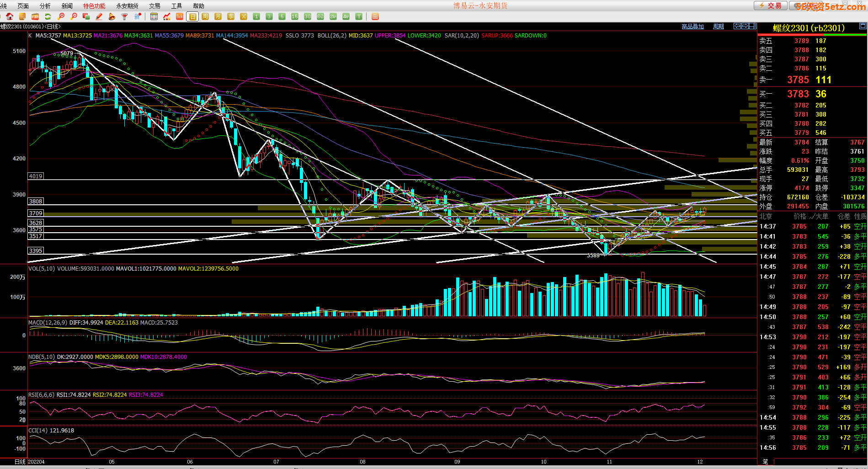The width and height of the screenshot is (868, 469).
Task: Select the 4019 price level label
Action: 36,176
